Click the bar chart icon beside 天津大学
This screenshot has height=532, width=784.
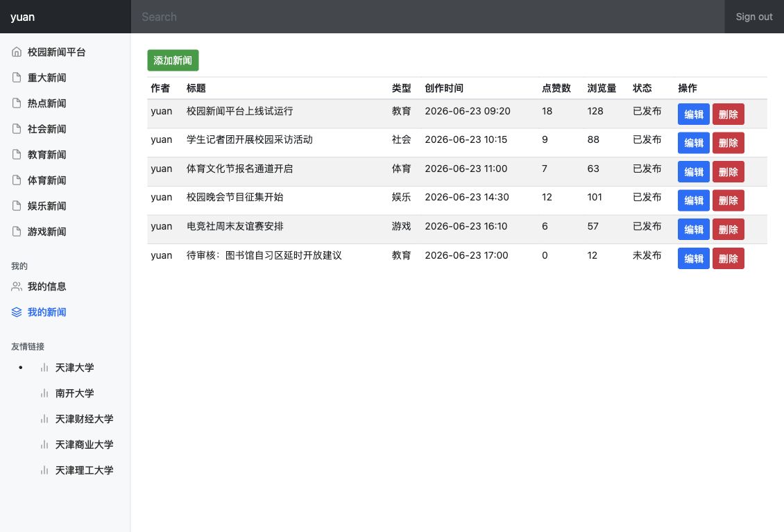44,368
